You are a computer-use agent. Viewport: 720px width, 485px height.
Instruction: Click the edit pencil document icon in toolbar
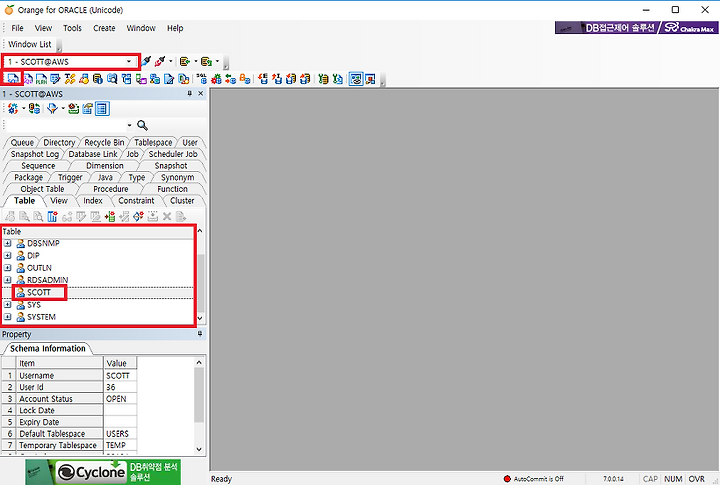pyautogui.click(x=169, y=79)
